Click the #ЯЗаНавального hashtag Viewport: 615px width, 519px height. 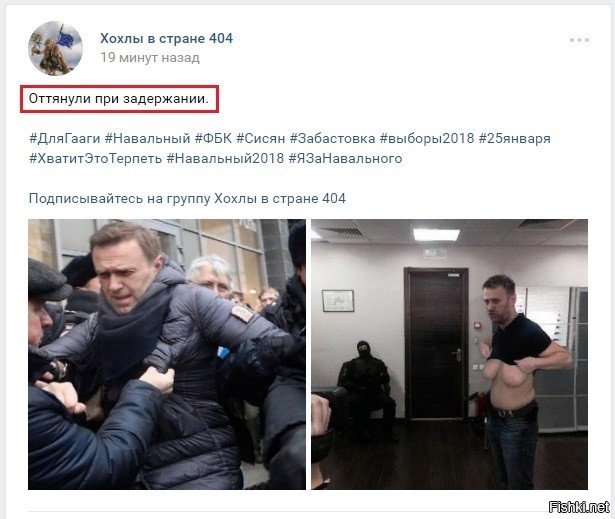(346, 158)
